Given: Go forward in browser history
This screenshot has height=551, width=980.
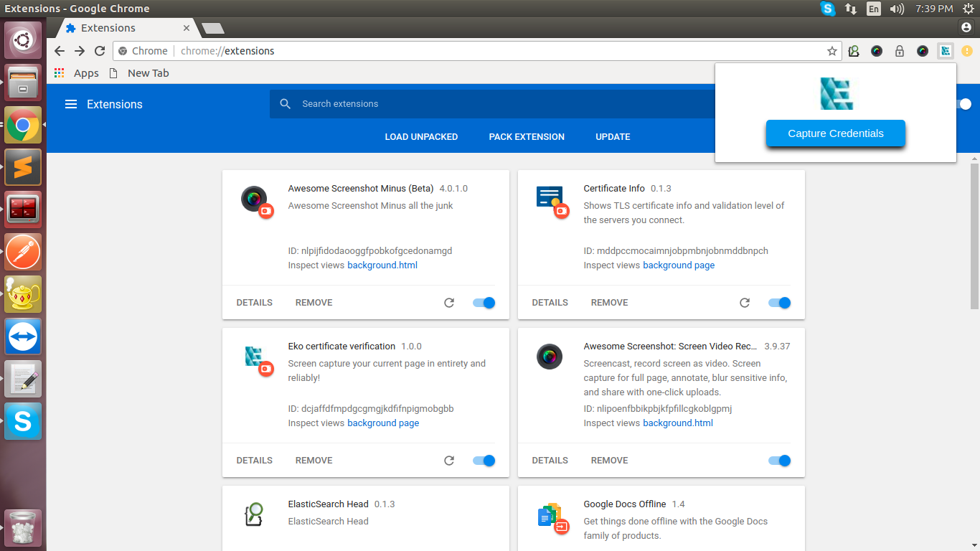Looking at the screenshot, I should coord(80,51).
